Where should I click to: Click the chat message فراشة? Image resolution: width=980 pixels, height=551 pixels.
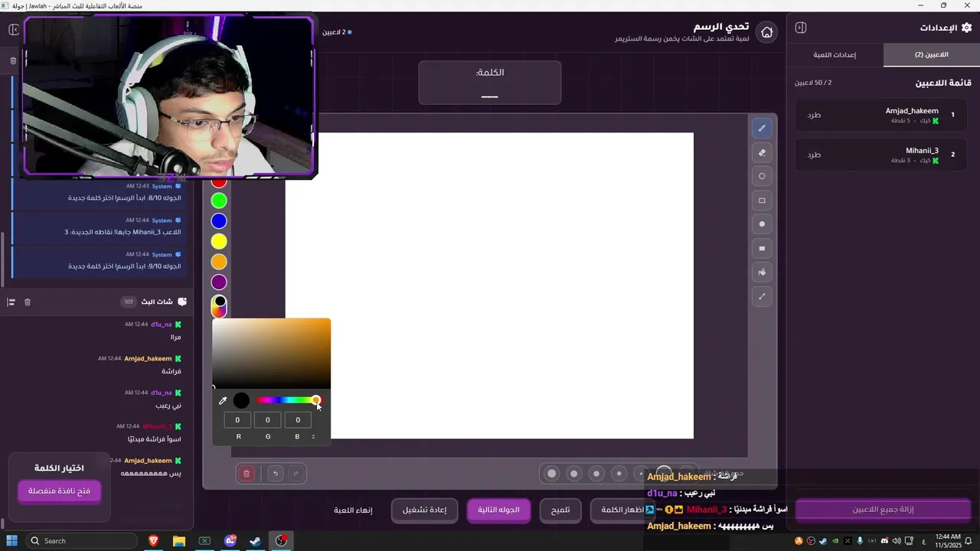click(171, 371)
